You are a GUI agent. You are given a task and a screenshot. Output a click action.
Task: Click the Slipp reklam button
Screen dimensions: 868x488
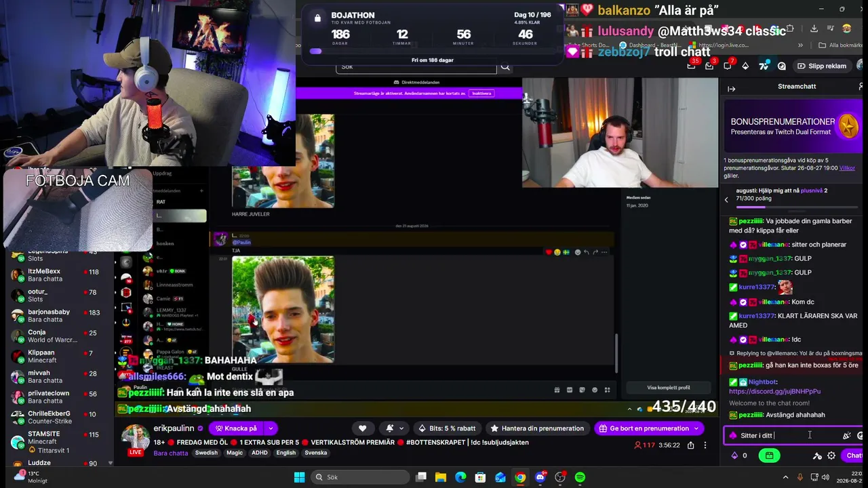click(822, 66)
